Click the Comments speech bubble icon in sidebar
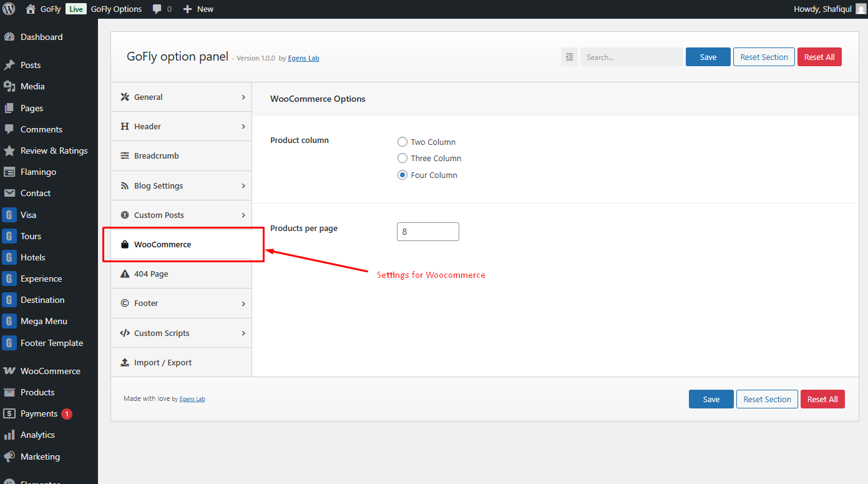The width and height of the screenshot is (868, 484). [9, 129]
